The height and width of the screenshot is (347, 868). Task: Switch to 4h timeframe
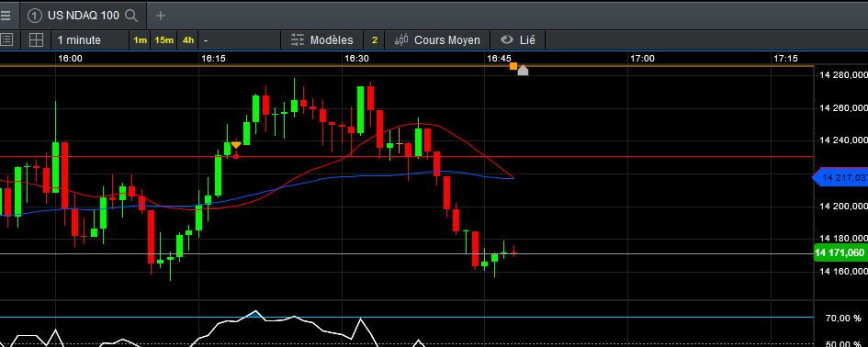click(188, 39)
